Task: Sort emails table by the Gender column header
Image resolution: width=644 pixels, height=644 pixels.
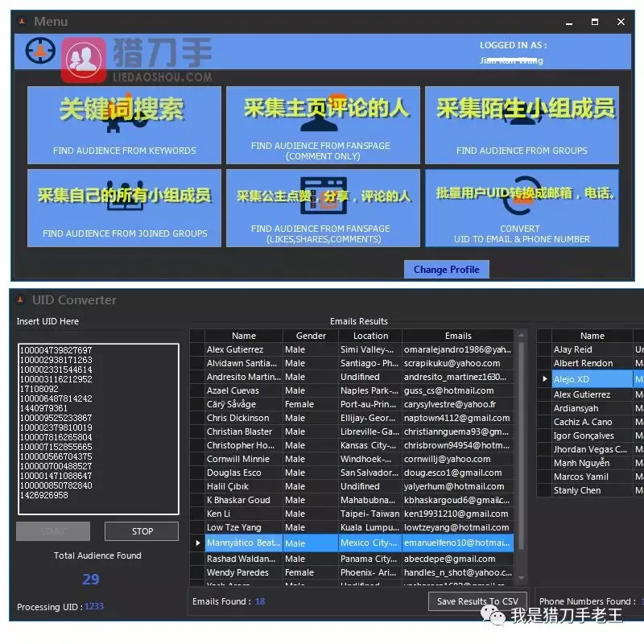Action: pyautogui.click(x=311, y=336)
